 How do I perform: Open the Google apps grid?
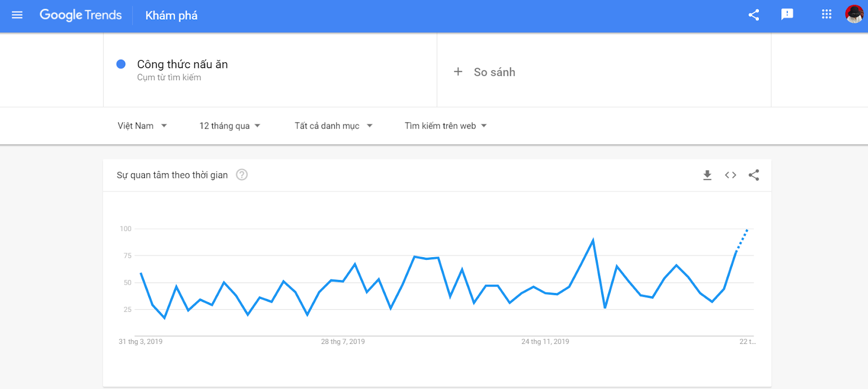826,15
